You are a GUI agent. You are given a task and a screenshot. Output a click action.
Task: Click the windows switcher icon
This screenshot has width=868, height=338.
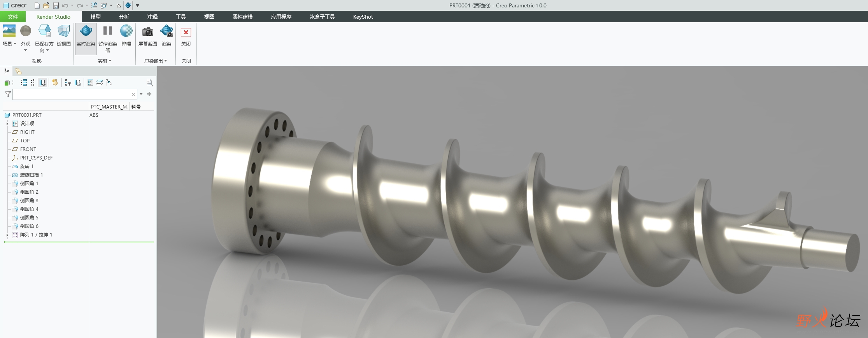tap(104, 5)
